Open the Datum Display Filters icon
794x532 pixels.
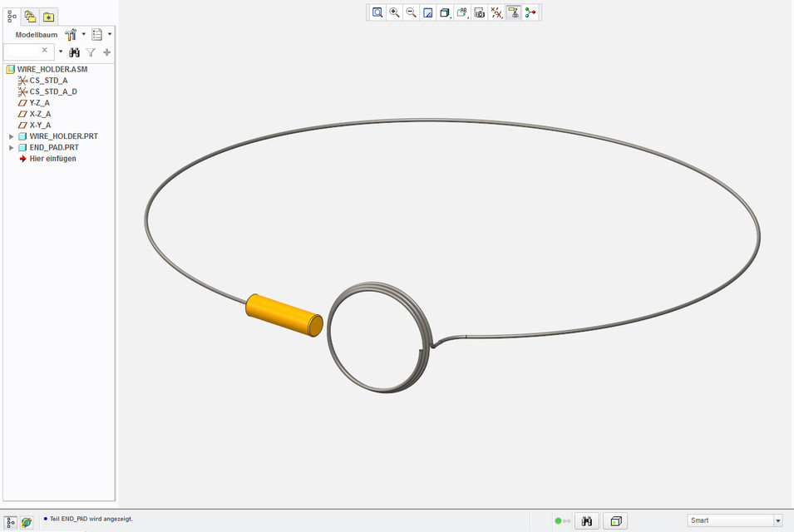click(x=496, y=12)
